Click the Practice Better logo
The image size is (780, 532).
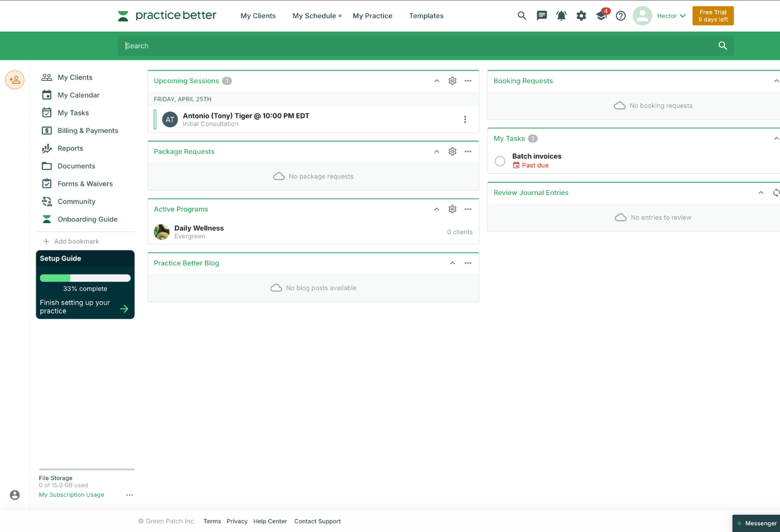pos(167,16)
